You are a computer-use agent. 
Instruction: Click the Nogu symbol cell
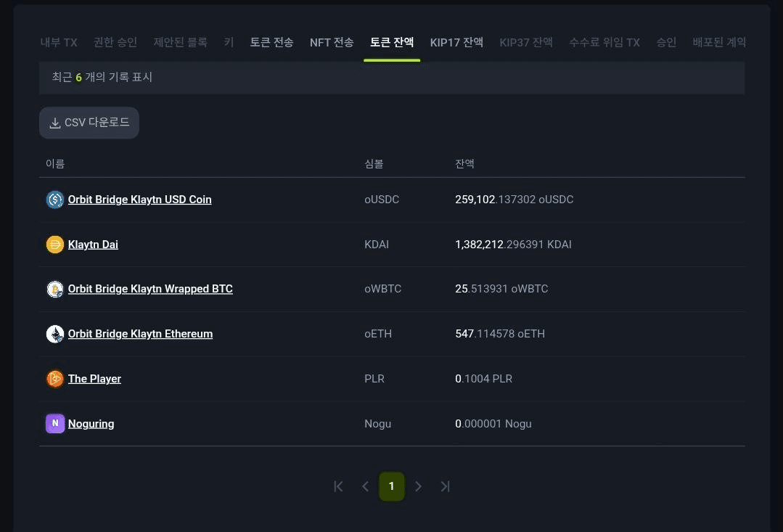(x=377, y=424)
